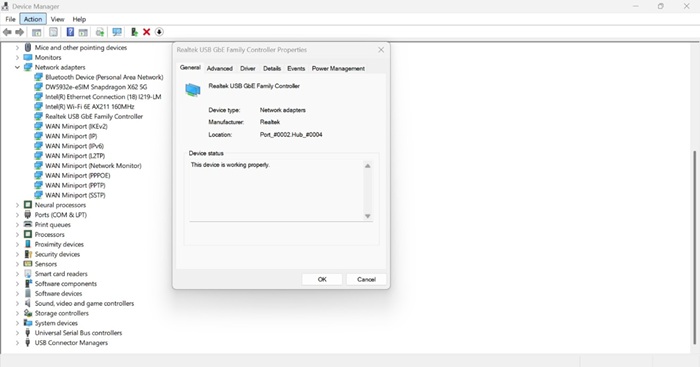Viewport: 700px width, 367px height.
Task: Expand the Software devices node
Action: (x=17, y=293)
